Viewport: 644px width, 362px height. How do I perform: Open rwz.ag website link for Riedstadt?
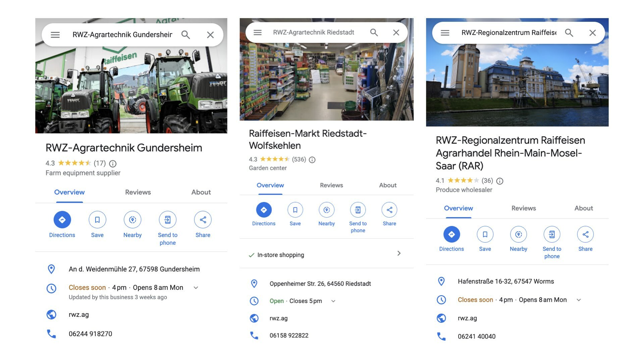tap(278, 318)
